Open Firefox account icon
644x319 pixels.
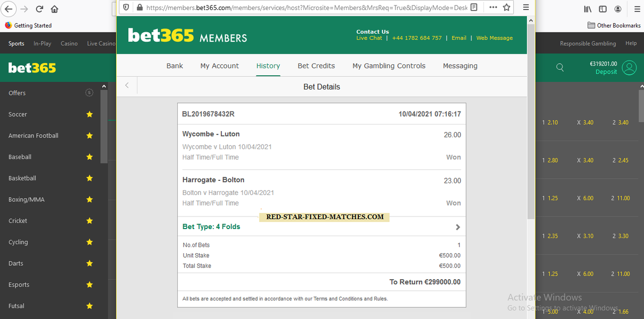coord(617,9)
